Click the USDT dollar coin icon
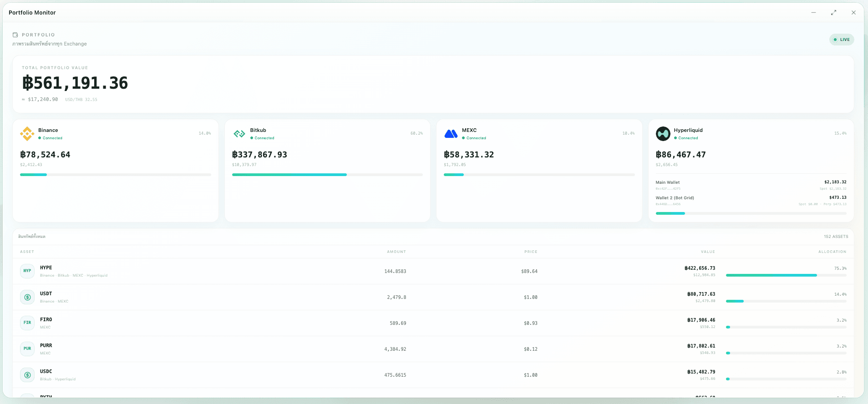The image size is (868, 404). pos(27,297)
